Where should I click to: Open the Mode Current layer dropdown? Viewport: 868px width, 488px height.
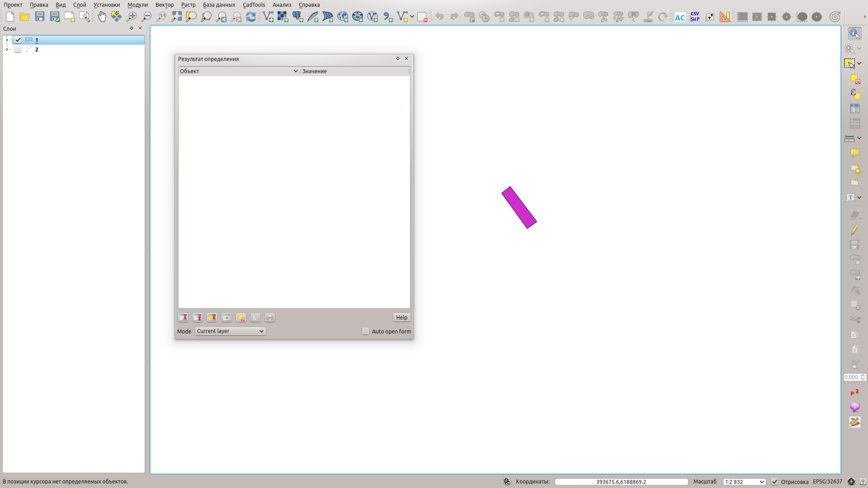(x=230, y=331)
